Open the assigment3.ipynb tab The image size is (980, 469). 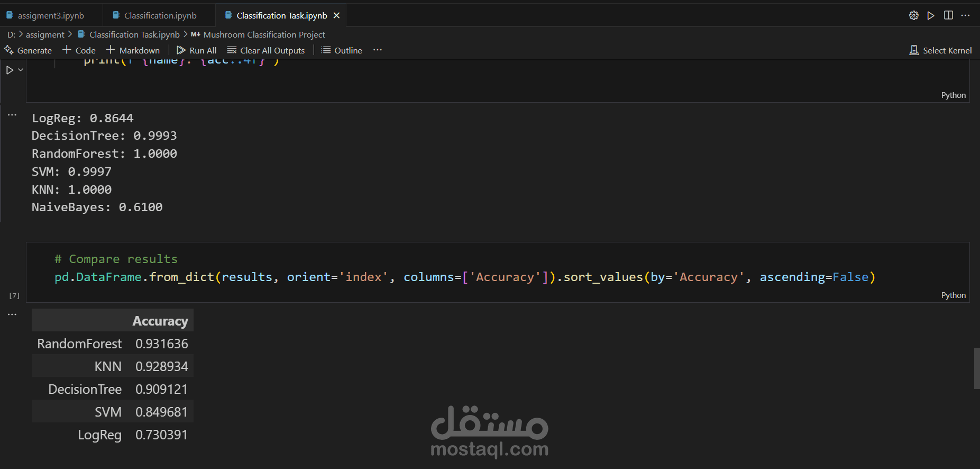click(51, 15)
